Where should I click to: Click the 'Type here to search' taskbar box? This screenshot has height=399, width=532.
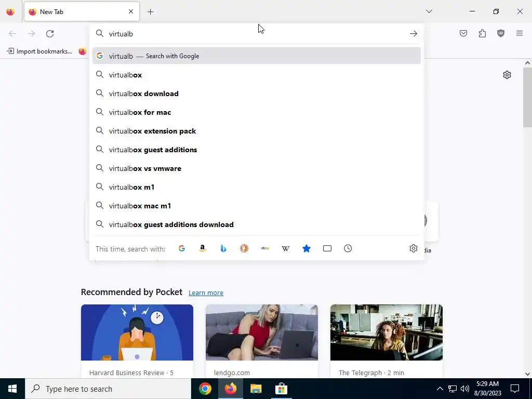108,389
